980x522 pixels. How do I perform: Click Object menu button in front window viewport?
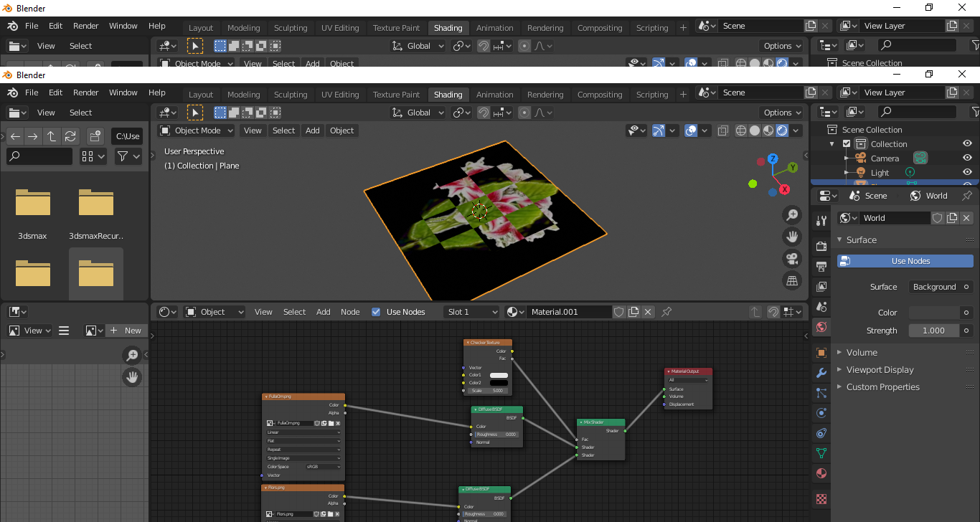[342, 130]
